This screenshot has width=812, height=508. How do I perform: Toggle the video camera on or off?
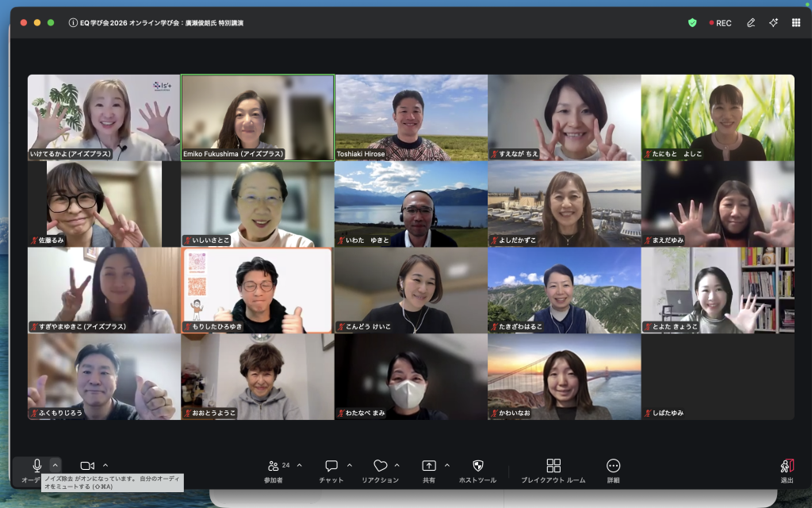coord(87,466)
